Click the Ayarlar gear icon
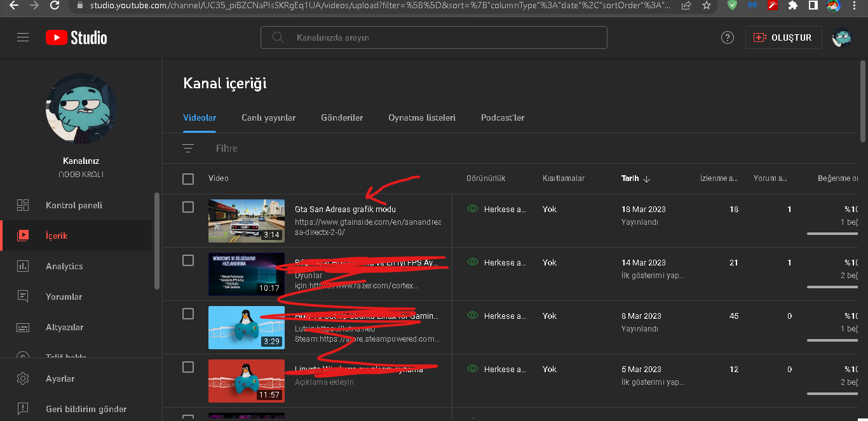The image size is (868, 421). click(23, 378)
